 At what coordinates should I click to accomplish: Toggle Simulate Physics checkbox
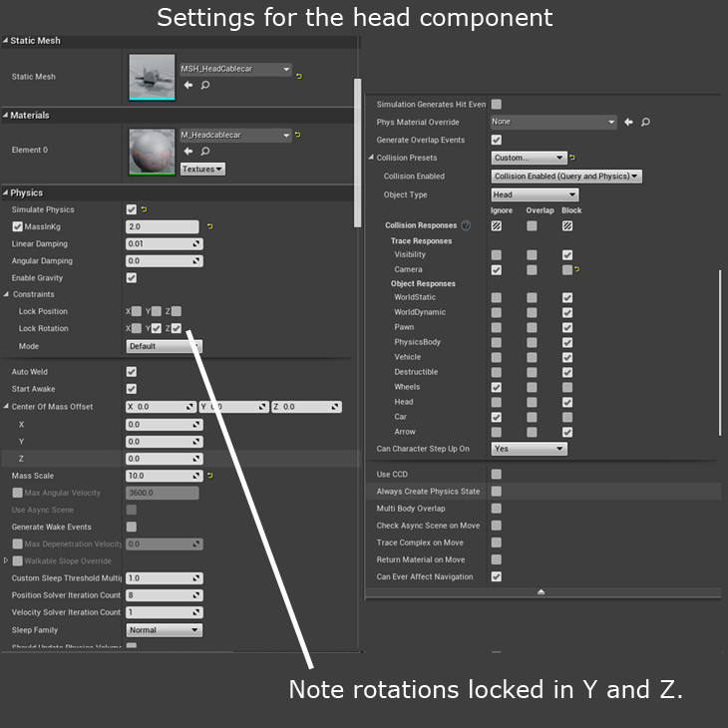(132, 209)
